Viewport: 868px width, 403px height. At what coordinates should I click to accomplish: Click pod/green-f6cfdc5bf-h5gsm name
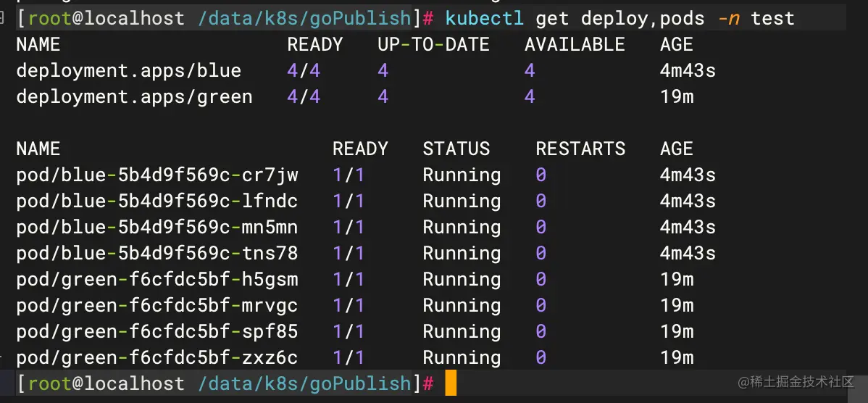[157, 279]
